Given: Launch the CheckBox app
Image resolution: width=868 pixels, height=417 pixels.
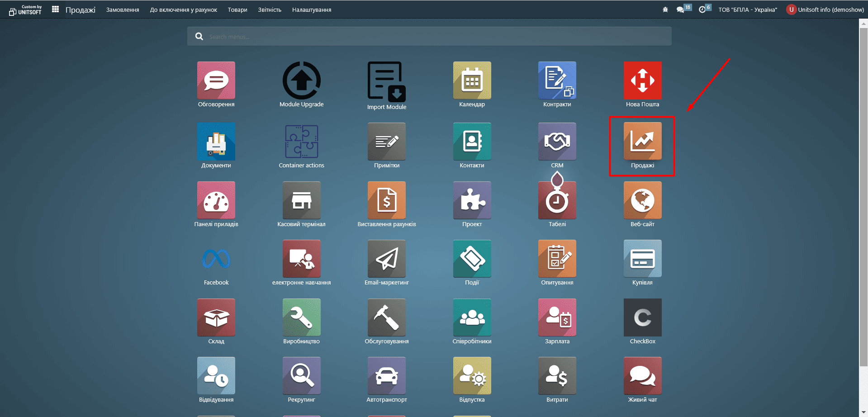Looking at the screenshot, I should click(642, 317).
